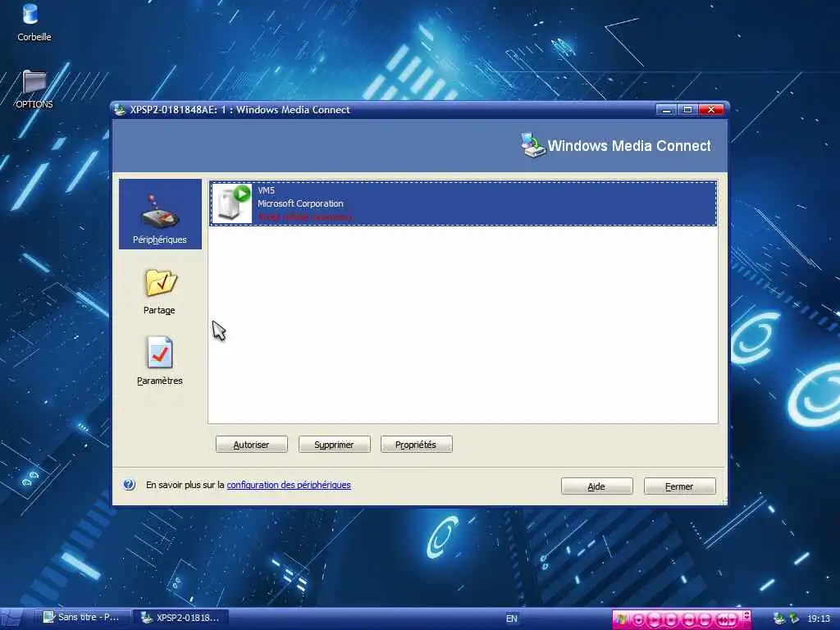Minimize the Windows Media Connect window
Viewport: 840px width, 630px height.
click(666, 110)
